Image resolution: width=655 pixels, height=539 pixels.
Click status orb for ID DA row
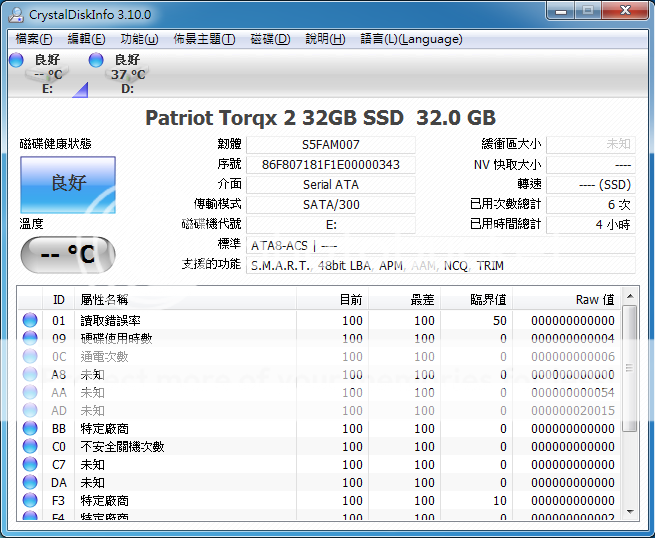(x=30, y=482)
